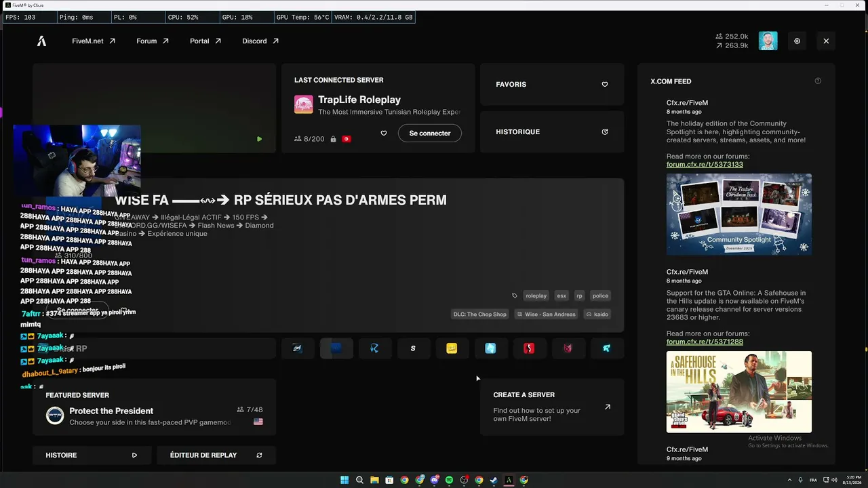Open Microsoft Store from the taskbar

click(x=389, y=480)
